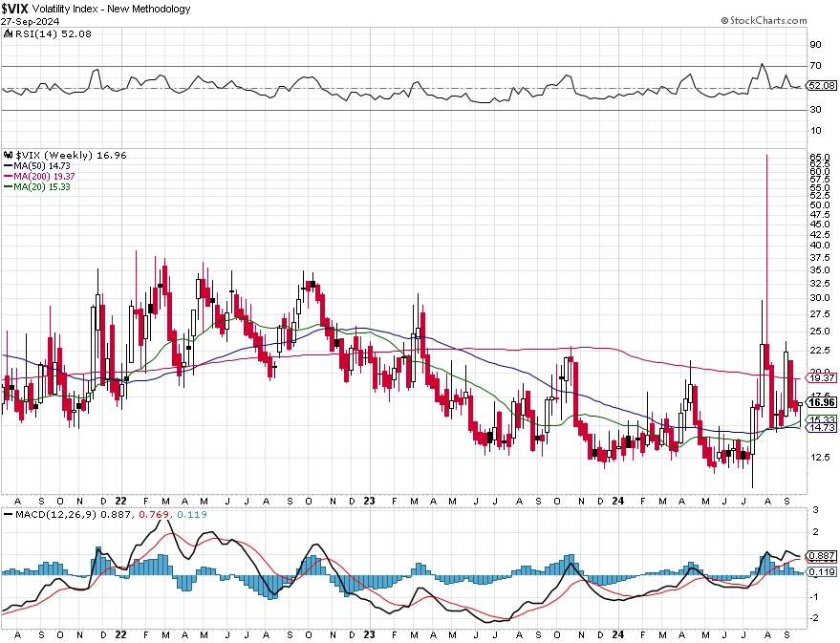Select the 0.887 MACD value tag

pos(822,556)
